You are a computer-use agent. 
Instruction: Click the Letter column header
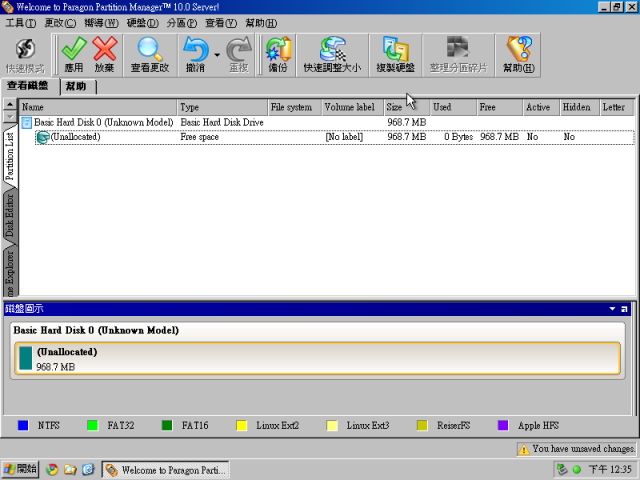click(x=617, y=107)
